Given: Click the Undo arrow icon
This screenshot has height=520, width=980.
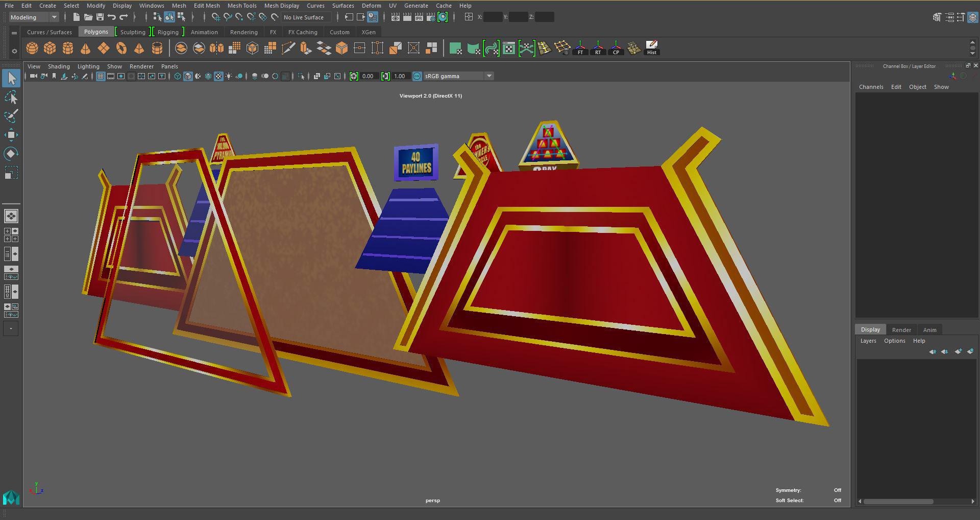Looking at the screenshot, I should coord(112,17).
